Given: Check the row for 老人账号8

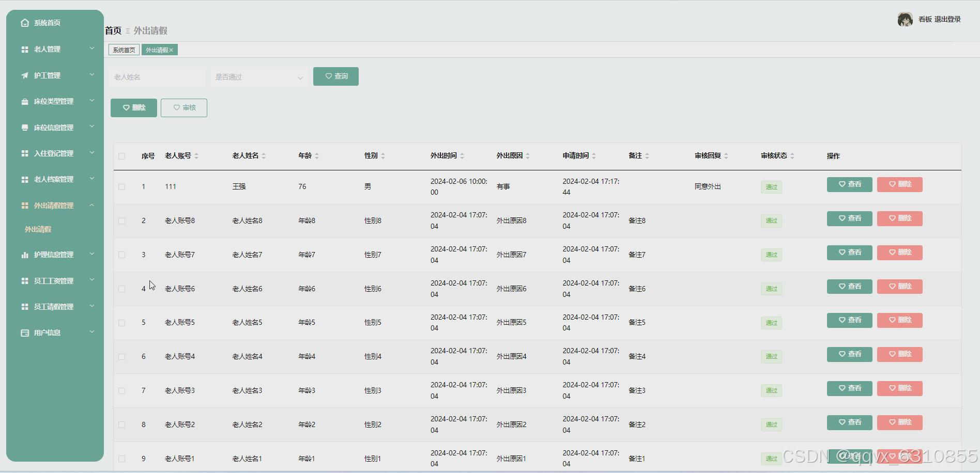Looking at the screenshot, I should (x=121, y=221).
